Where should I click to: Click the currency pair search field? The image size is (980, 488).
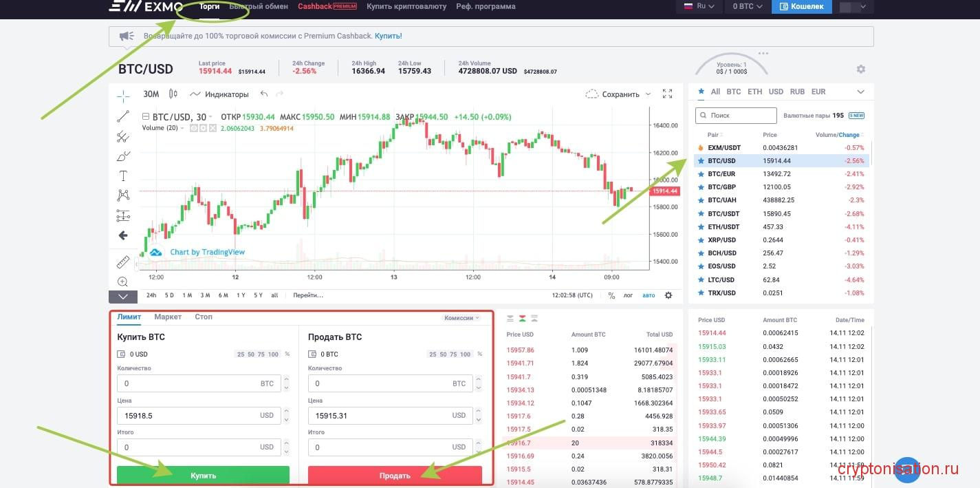(736, 115)
